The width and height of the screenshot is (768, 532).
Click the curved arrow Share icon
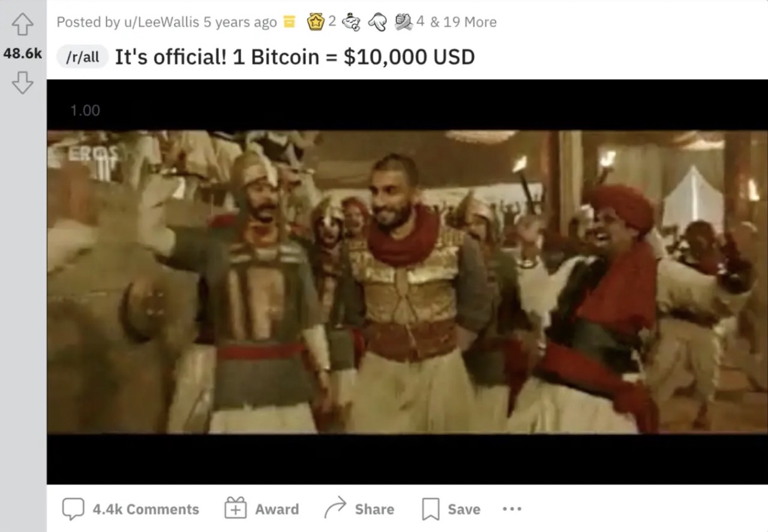click(335, 509)
